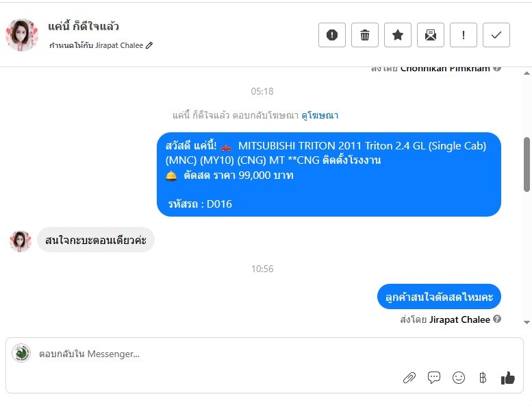Viewport: 532px width, 401px height.
Task: Attach a file with the paperclip icon
Action: click(x=409, y=377)
